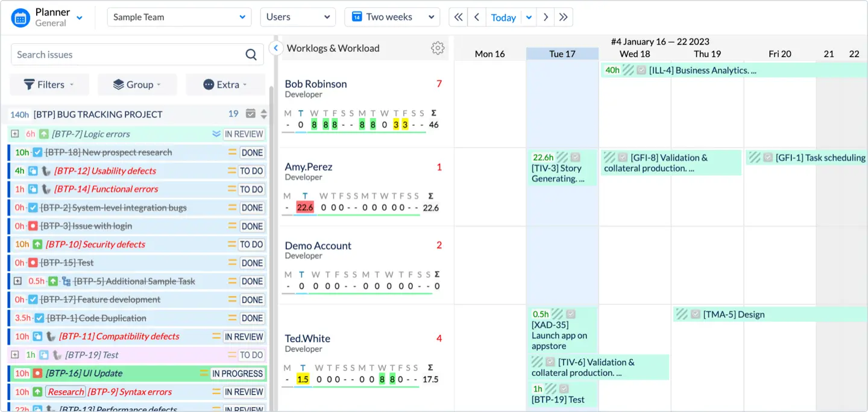Go to previous period arrow
The width and height of the screenshot is (868, 412).
(x=476, y=17)
